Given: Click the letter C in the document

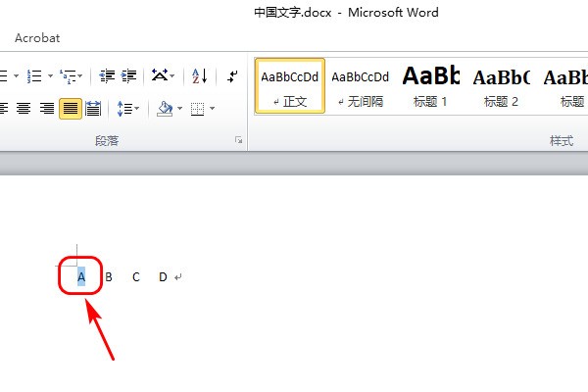Looking at the screenshot, I should click(x=136, y=277).
